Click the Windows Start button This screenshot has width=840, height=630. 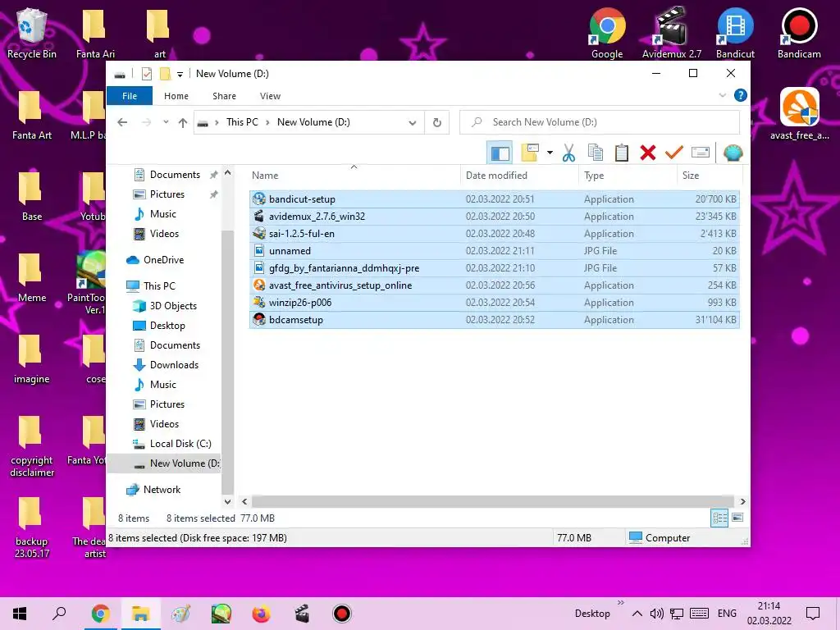[x=20, y=614]
